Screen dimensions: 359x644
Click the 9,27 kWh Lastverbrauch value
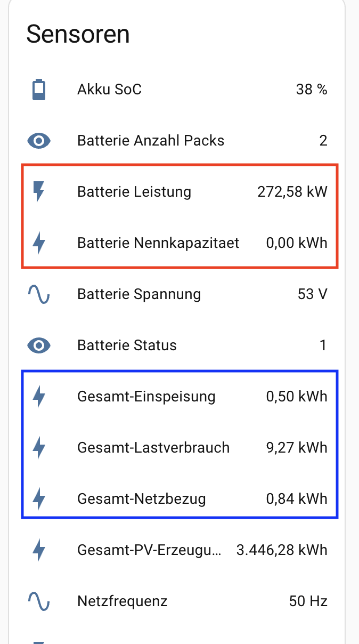click(297, 448)
